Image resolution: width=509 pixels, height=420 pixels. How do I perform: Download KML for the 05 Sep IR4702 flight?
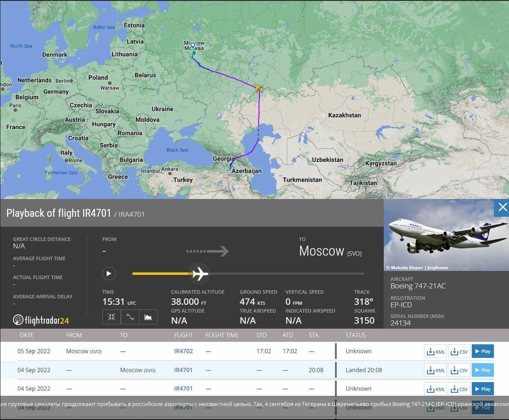[435, 351]
